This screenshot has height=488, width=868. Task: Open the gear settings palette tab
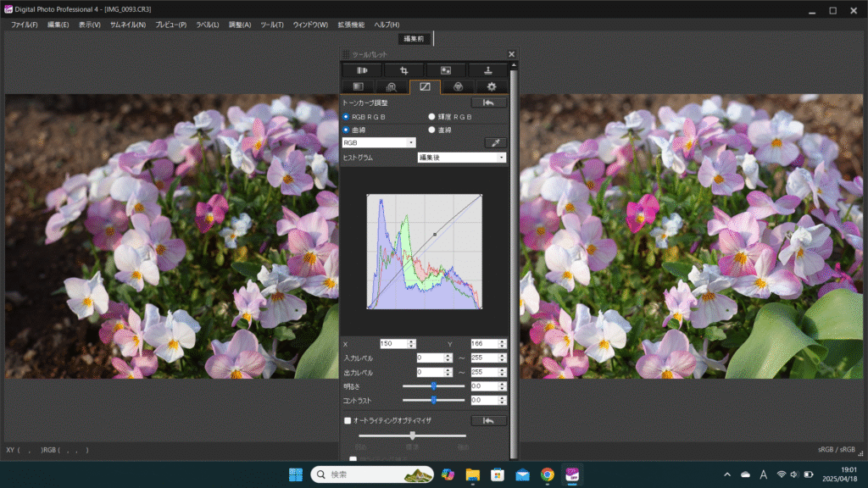point(491,87)
